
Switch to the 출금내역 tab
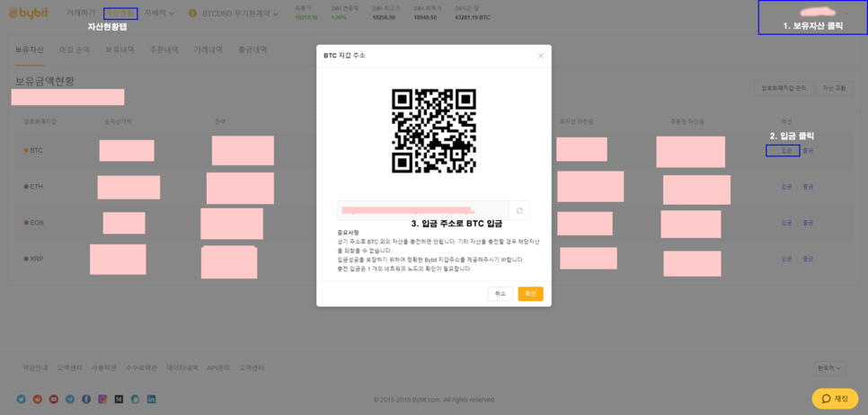252,49
